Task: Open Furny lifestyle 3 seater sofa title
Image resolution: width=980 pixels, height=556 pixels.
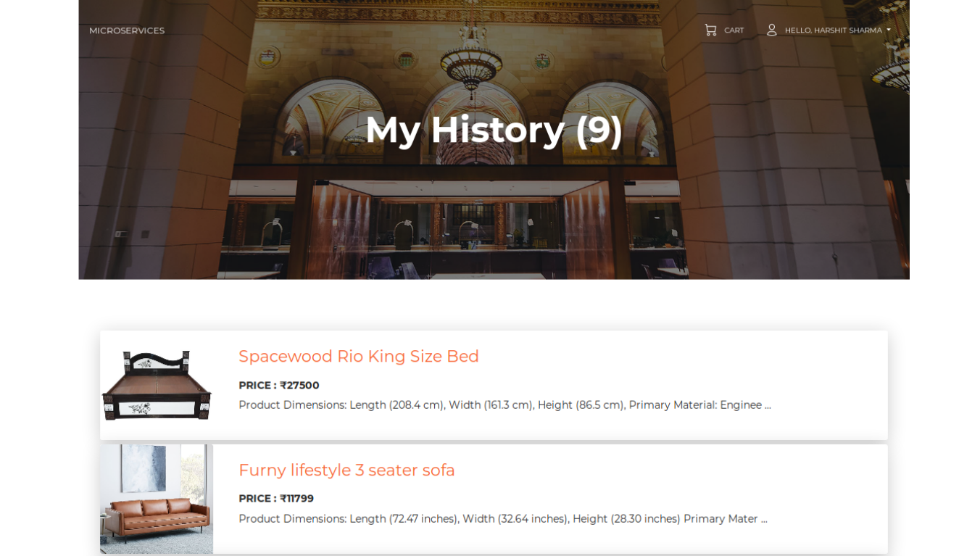Action: tap(346, 470)
